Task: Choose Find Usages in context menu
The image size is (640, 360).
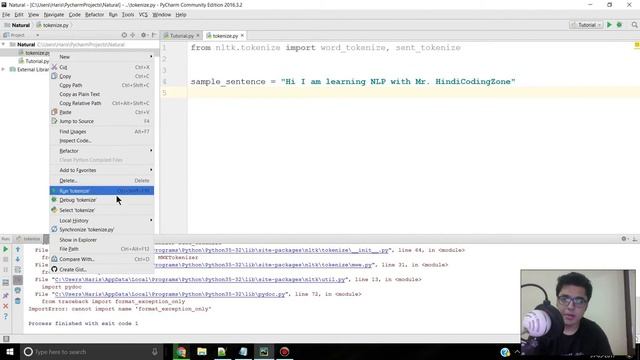Action: coord(102,131)
